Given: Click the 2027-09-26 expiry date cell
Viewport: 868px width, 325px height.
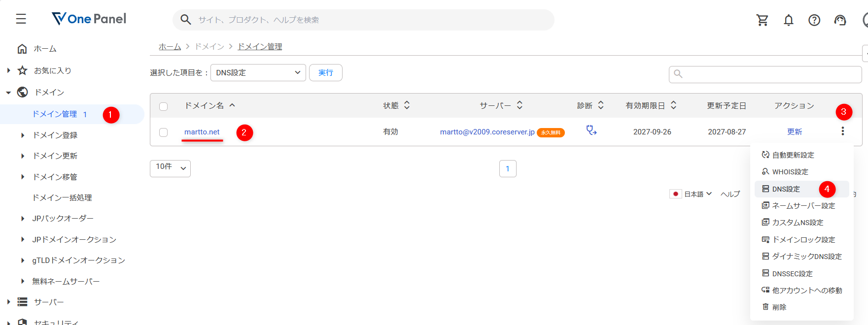Looking at the screenshot, I should click(x=652, y=132).
